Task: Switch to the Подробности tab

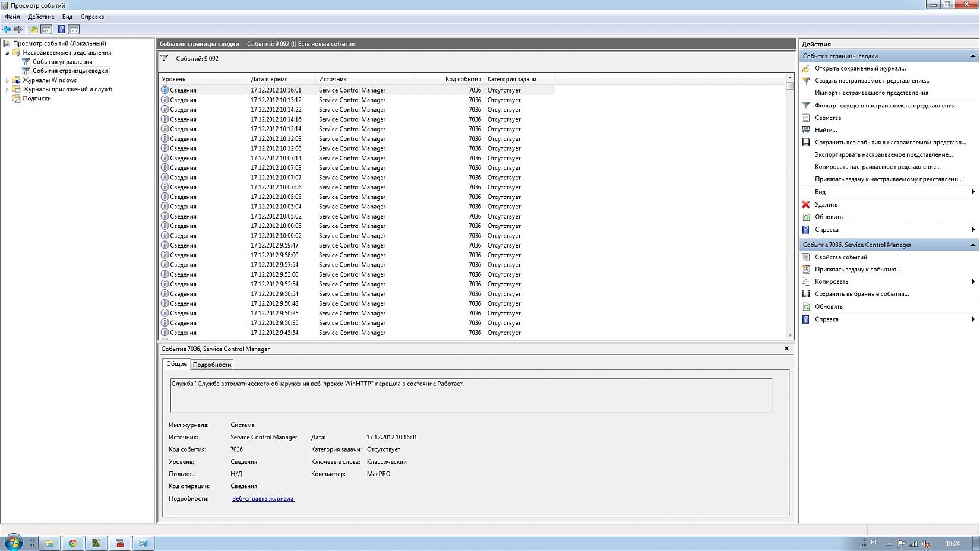Action: [212, 365]
